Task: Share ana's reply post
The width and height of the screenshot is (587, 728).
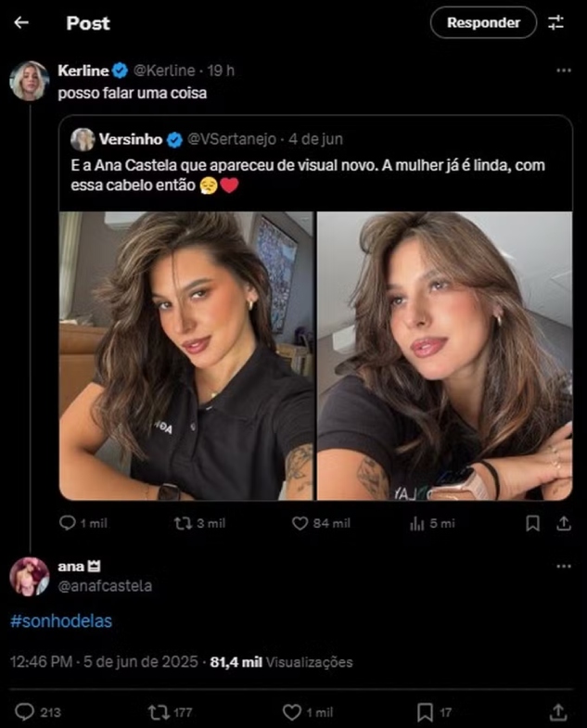Action: coord(558,712)
